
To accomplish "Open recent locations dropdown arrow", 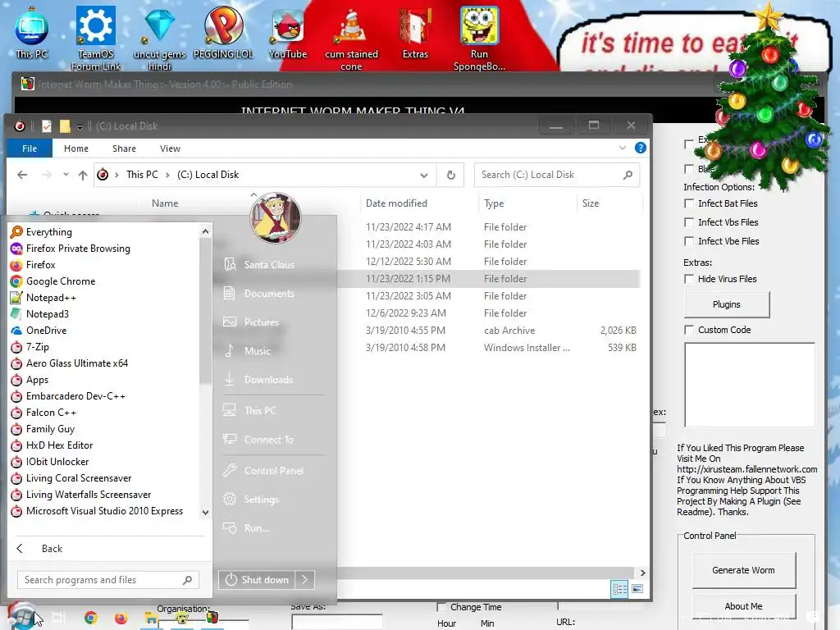I will [x=66, y=175].
